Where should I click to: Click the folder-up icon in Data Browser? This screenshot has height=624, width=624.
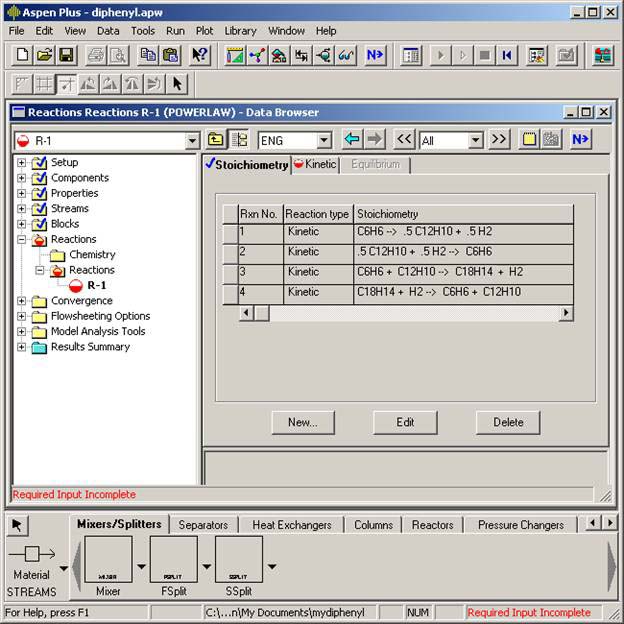(216, 140)
